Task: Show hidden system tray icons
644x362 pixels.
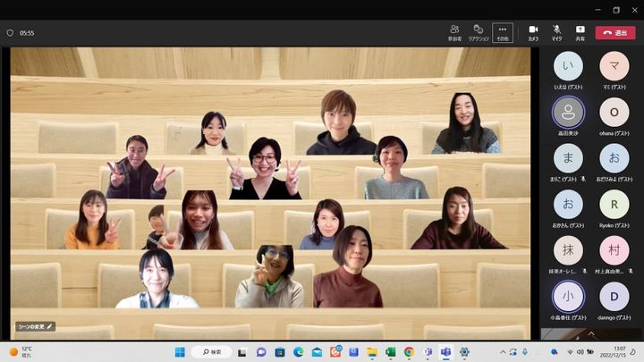Action: [x=503, y=352]
